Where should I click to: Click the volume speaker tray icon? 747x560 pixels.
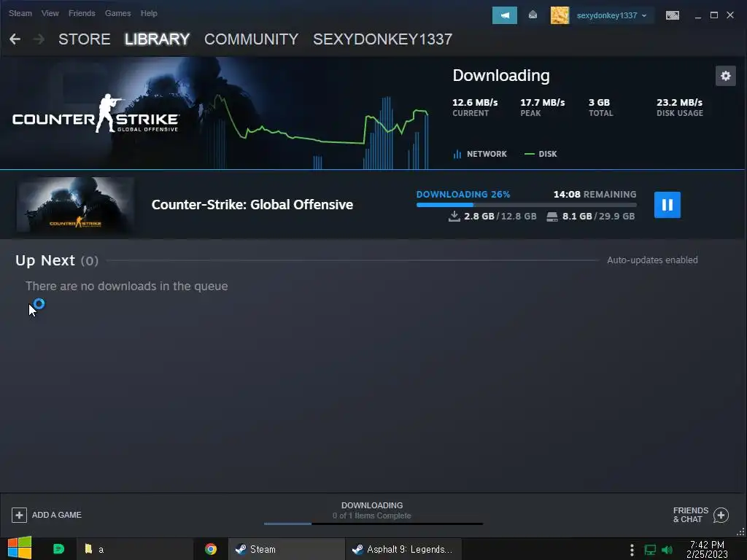coord(667,550)
